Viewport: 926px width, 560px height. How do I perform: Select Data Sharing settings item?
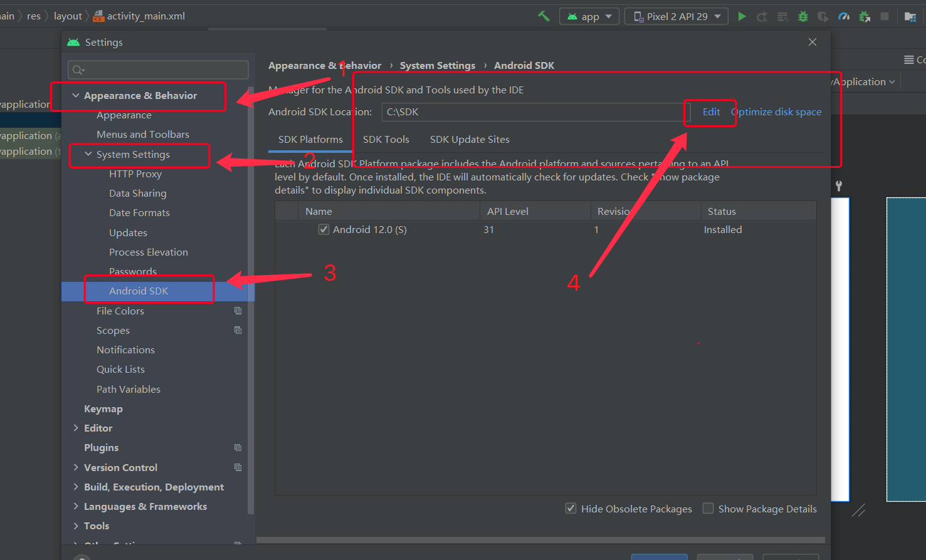(138, 194)
